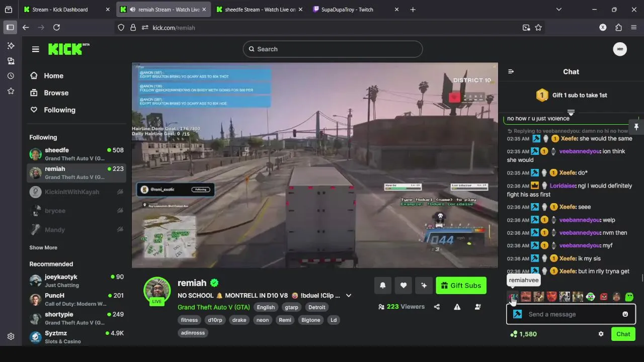Switch to Stream - Kick Dashboard tab
This screenshot has height=362, width=644.
tap(66, 10)
